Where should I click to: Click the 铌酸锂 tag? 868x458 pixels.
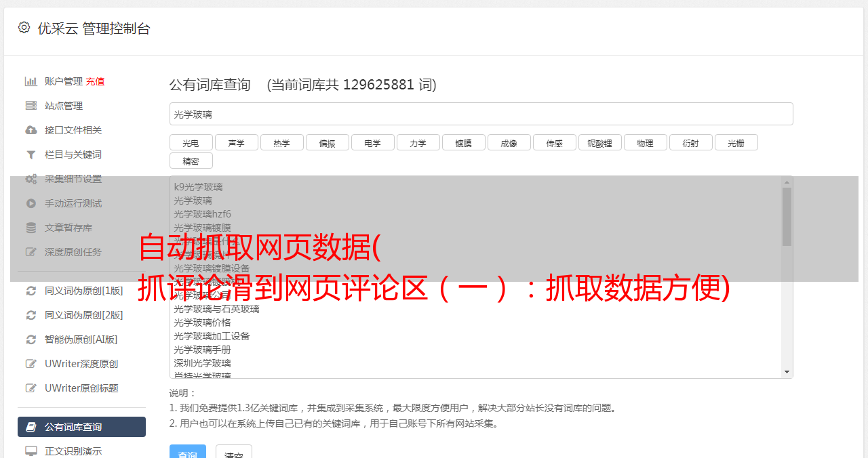pos(600,142)
